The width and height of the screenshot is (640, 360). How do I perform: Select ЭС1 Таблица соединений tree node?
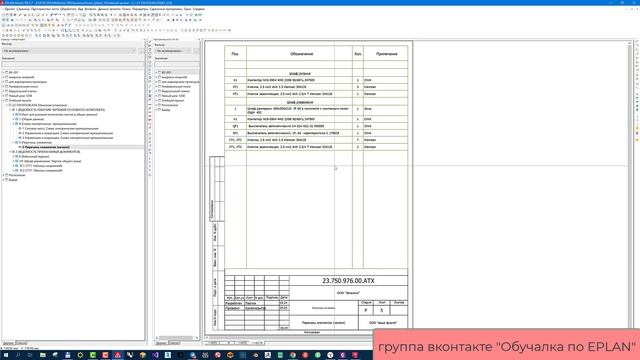point(40,166)
